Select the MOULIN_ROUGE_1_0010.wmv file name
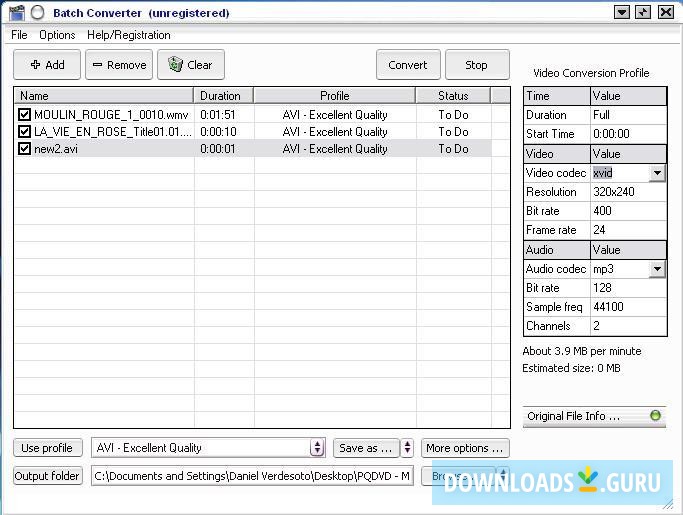683x515 pixels. point(111,115)
